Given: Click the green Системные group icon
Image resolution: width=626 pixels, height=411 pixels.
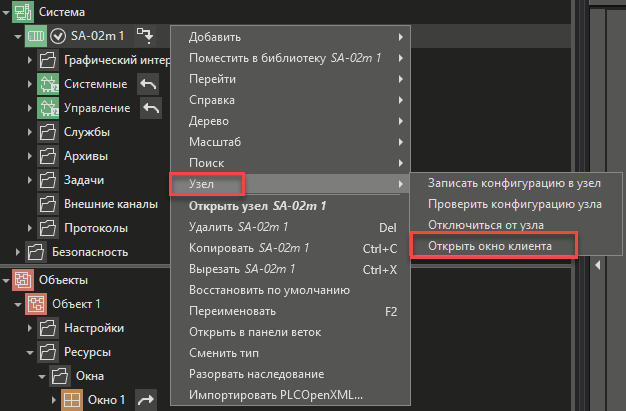Looking at the screenshot, I should 48,84.
